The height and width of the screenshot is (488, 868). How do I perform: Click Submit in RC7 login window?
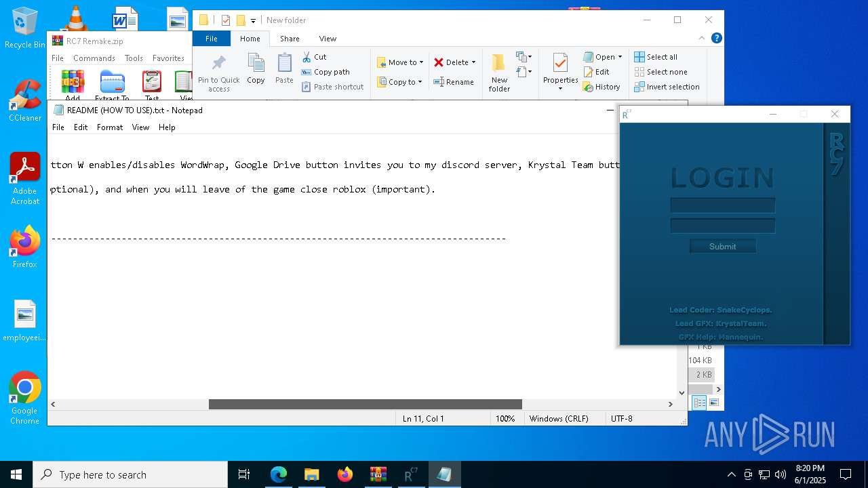click(723, 246)
